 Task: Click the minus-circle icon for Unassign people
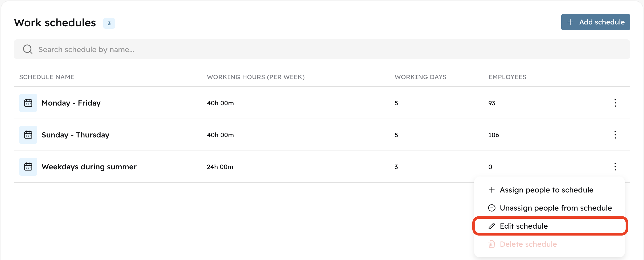492,208
